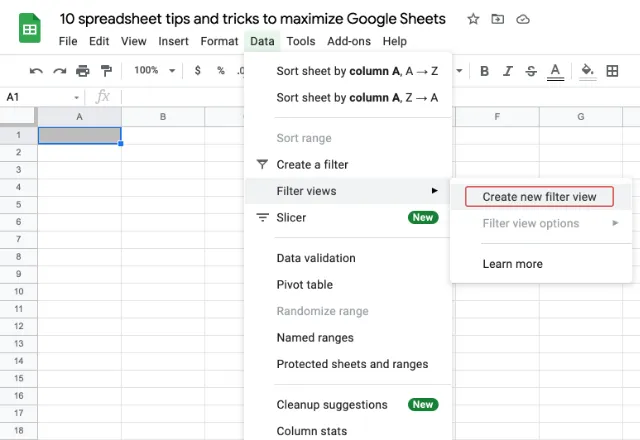Open the Format menu
The image size is (640, 440).
219,41
